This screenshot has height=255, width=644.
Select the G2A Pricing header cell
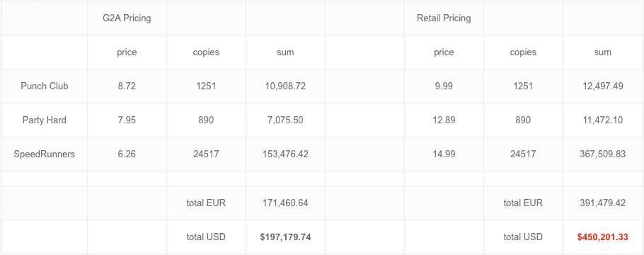click(127, 18)
